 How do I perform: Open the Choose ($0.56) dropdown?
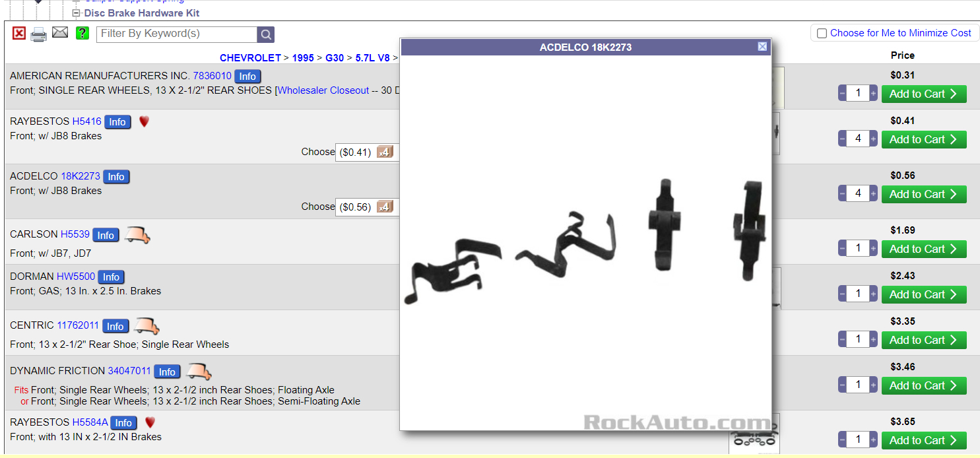(366, 207)
